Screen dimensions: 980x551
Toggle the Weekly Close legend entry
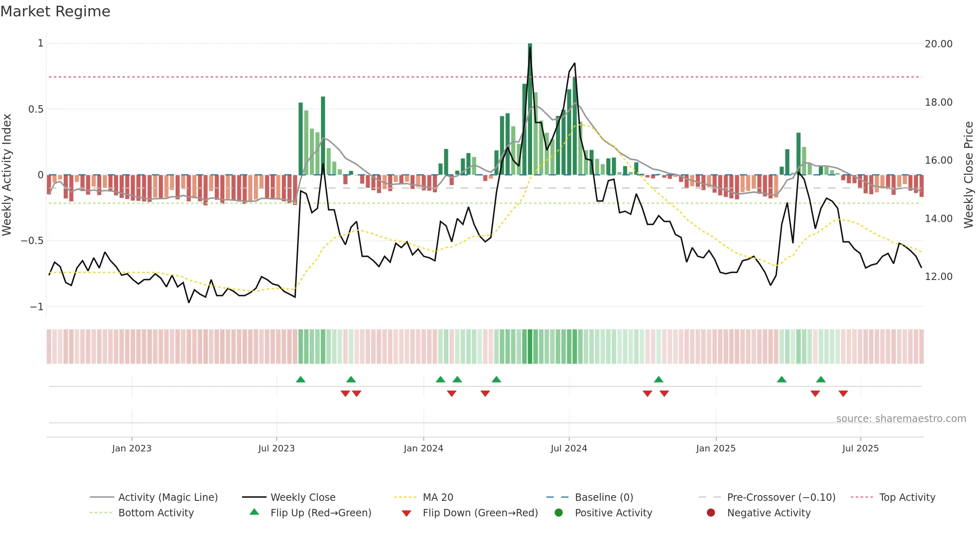289,497
